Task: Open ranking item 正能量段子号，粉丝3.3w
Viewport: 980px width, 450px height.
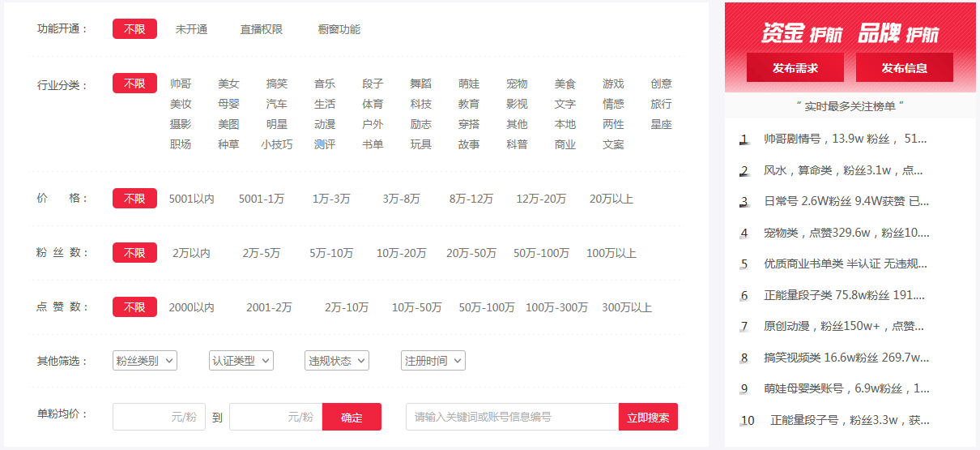Action: [x=850, y=420]
